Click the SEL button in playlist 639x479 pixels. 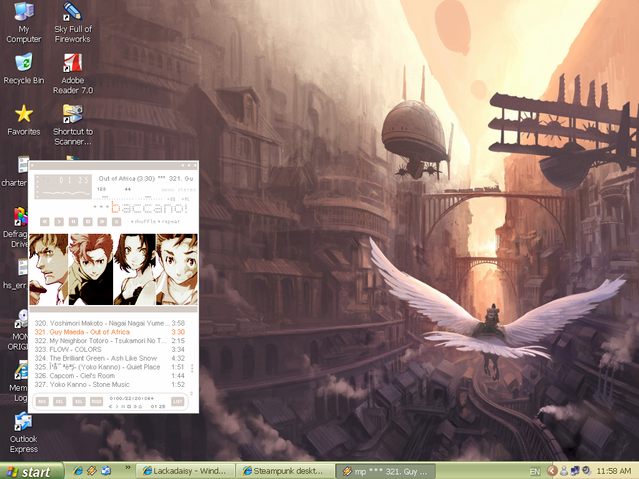click(79, 402)
